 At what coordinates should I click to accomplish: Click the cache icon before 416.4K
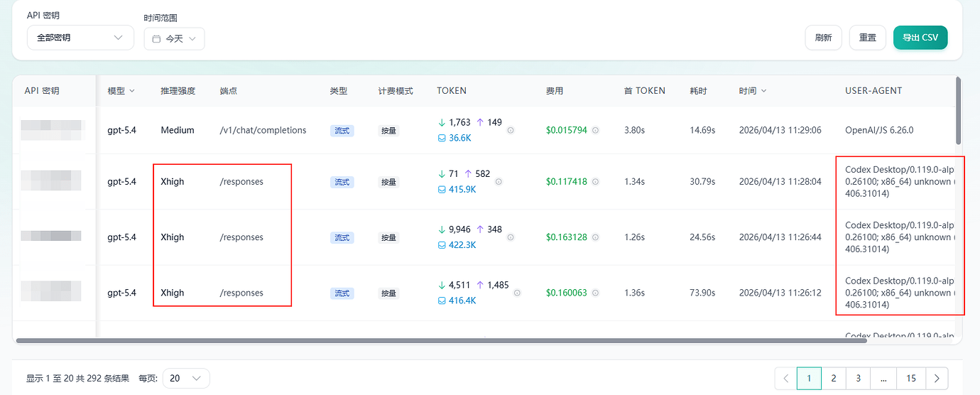(442, 301)
